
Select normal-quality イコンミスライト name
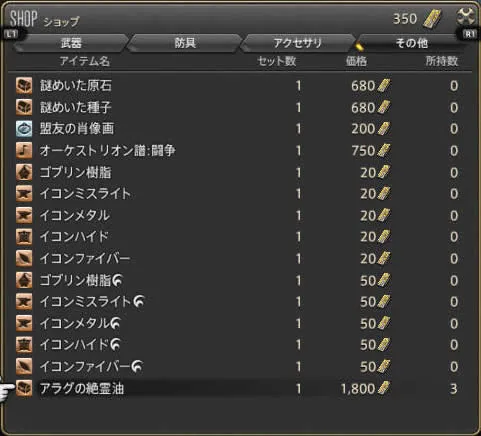point(85,194)
